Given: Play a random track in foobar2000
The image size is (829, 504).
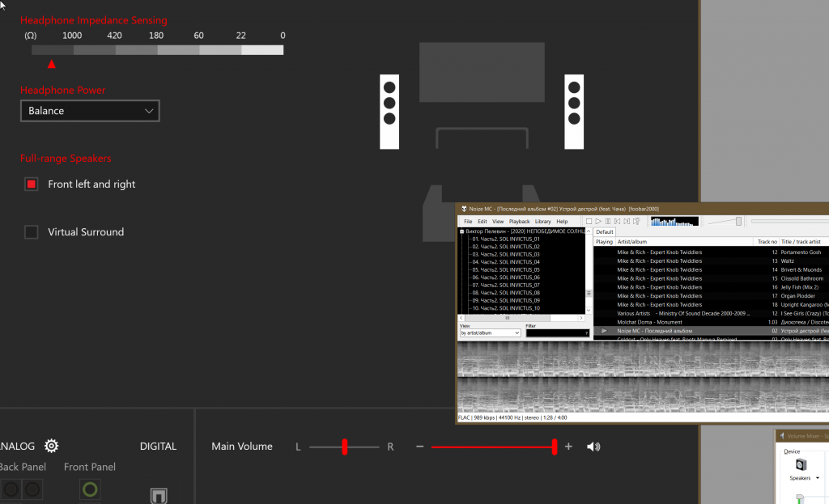Looking at the screenshot, I should point(636,222).
